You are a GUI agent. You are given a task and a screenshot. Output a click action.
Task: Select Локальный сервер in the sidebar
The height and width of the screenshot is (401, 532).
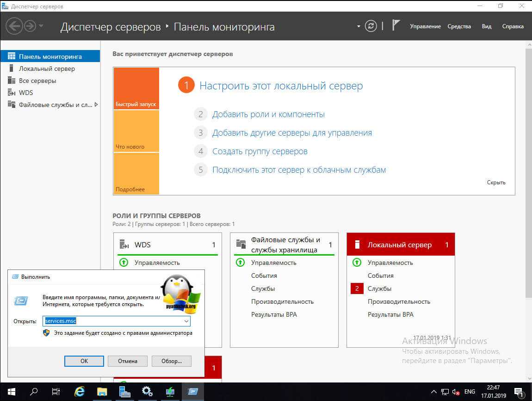pyautogui.click(x=47, y=69)
